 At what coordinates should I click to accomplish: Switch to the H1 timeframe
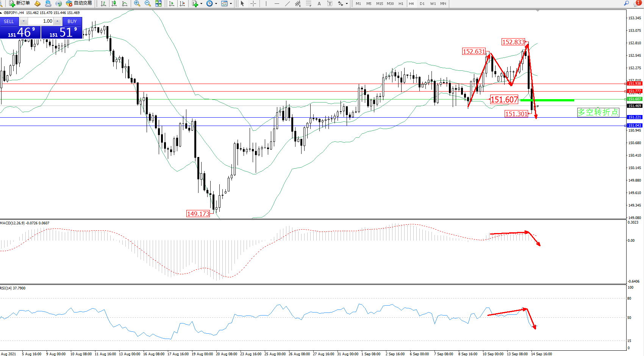[x=401, y=3]
